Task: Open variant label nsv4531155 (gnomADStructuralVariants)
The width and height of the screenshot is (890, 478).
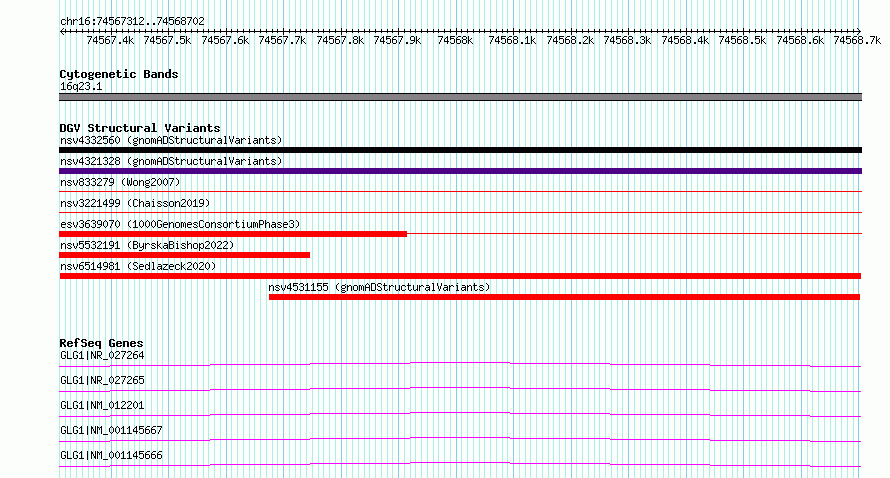Action: click(379, 287)
